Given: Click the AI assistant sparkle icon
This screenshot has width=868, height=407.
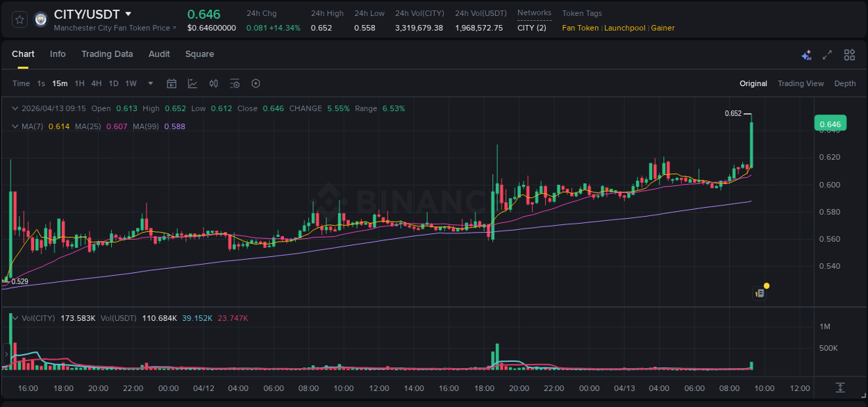Looking at the screenshot, I should tap(806, 54).
